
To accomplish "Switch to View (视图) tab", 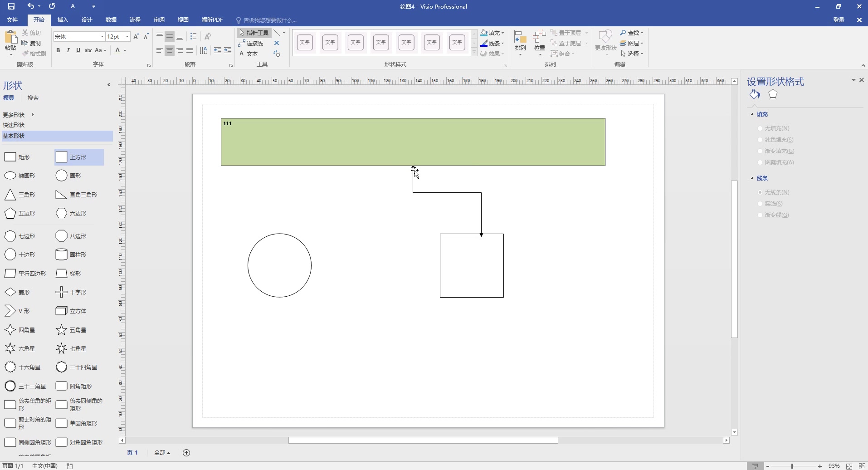I will pyautogui.click(x=183, y=20).
